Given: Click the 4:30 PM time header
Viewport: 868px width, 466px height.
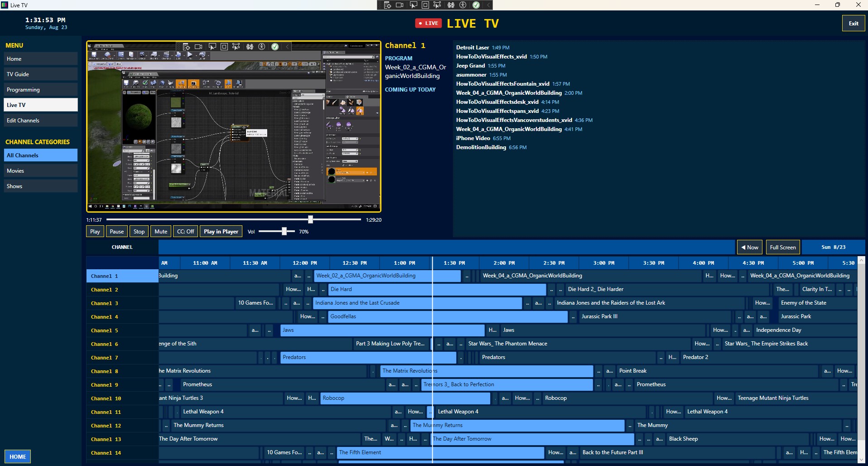Looking at the screenshot, I should (753, 263).
